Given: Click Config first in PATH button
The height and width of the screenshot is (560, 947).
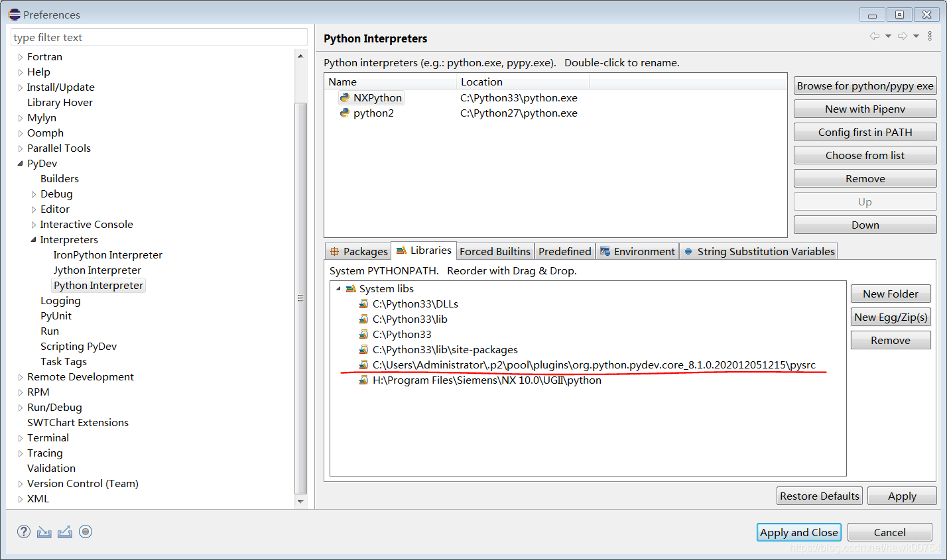Looking at the screenshot, I should coord(865,132).
